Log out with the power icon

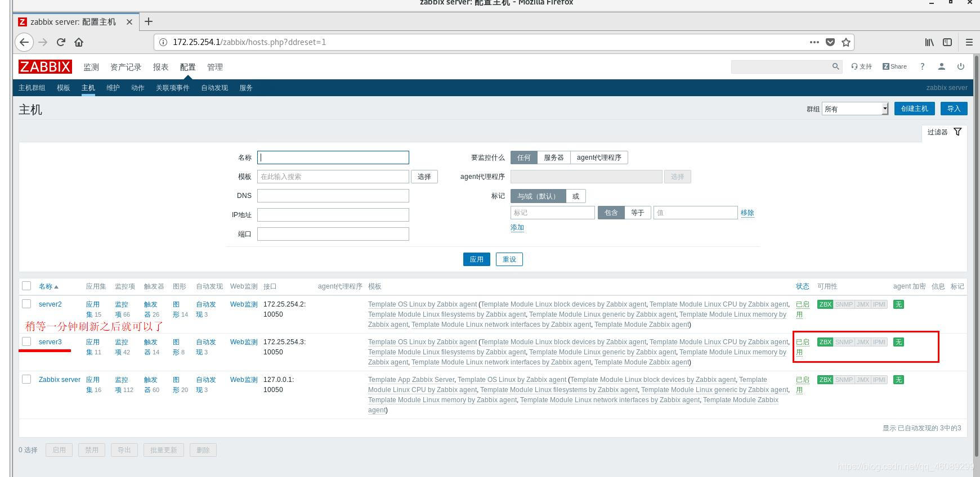[960, 66]
